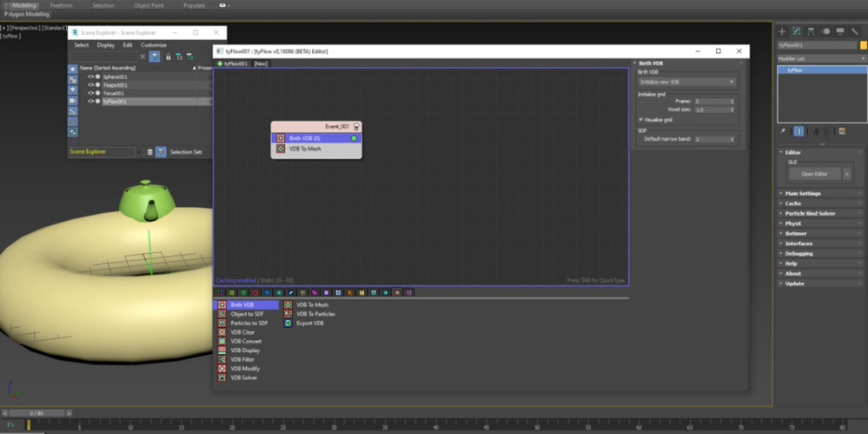
Task: Open the Hierarchy tab in command panel
Action: coord(811,31)
